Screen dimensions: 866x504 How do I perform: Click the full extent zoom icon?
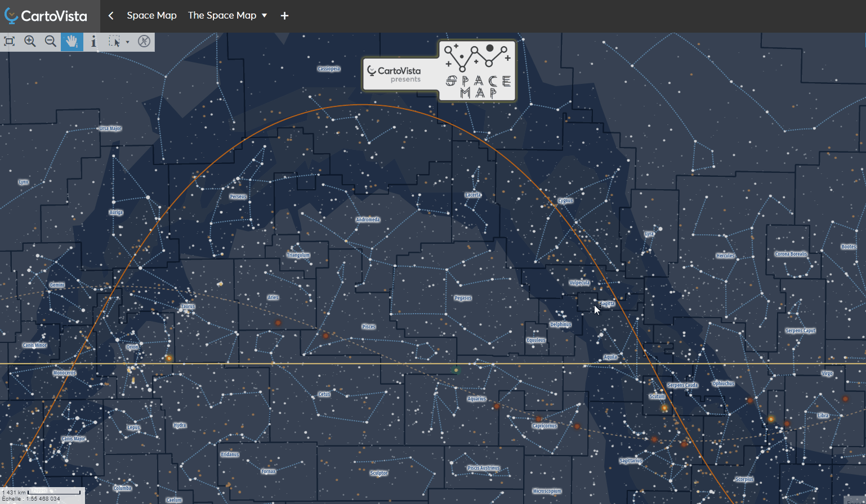click(10, 41)
